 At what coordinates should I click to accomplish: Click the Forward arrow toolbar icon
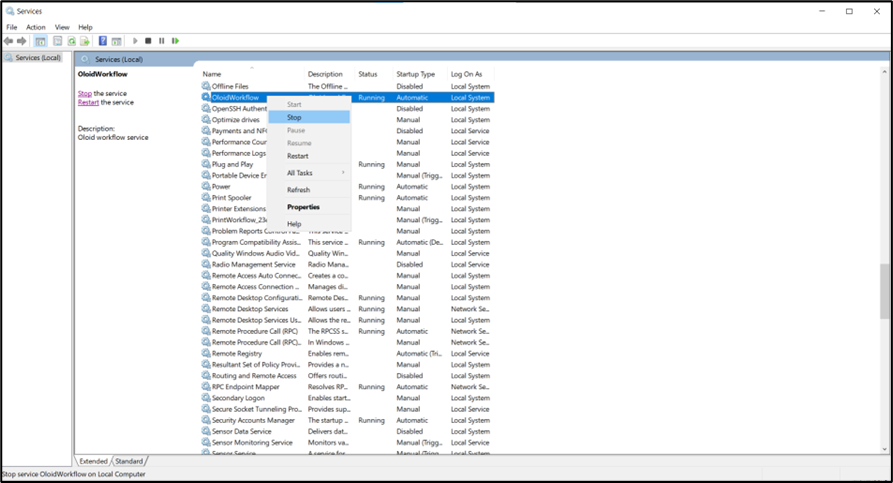[22, 41]
